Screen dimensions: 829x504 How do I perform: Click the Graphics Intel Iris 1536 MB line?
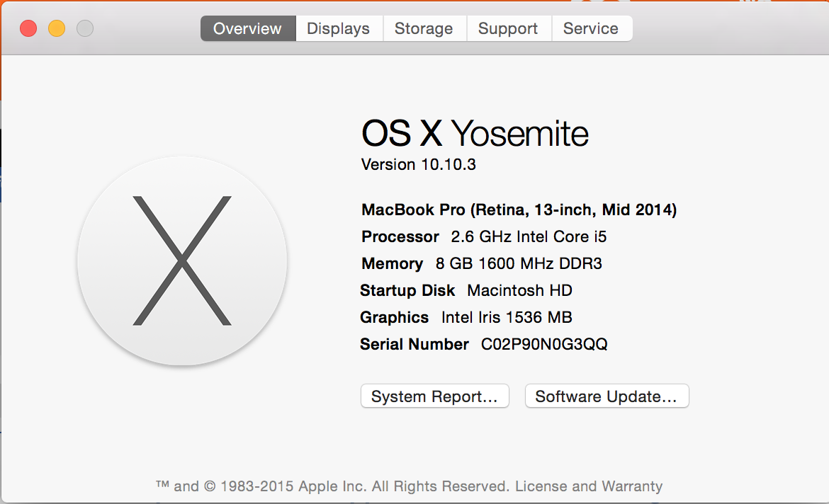[466, 317]
